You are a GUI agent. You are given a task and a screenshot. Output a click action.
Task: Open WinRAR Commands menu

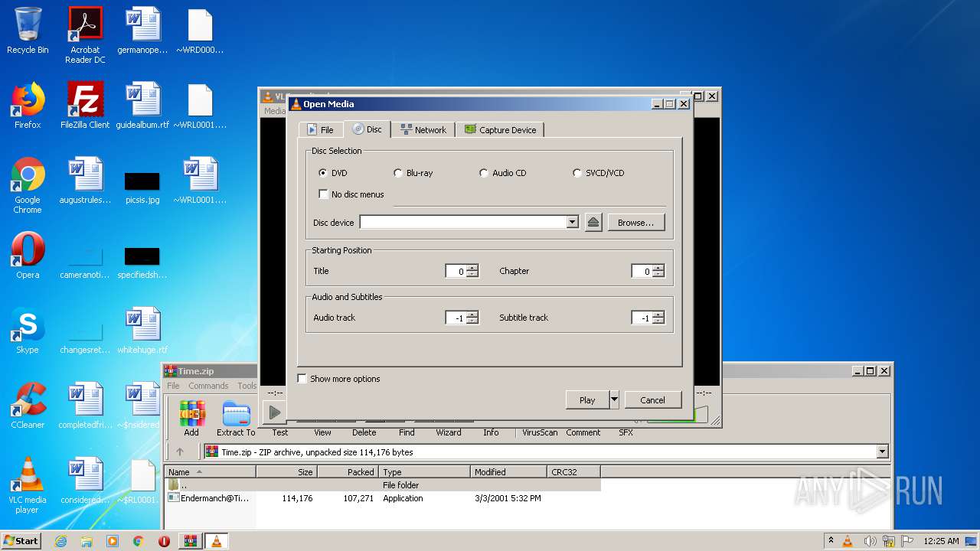[208, 386]
